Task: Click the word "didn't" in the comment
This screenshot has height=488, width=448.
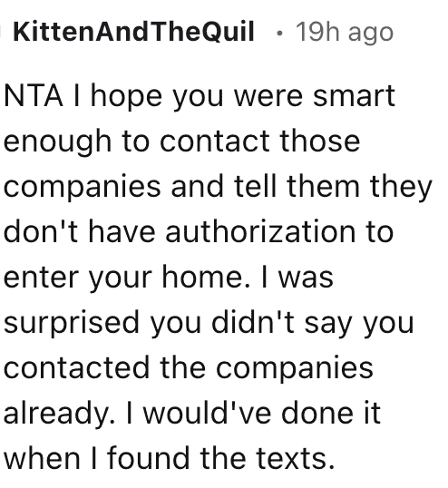Action: click(253, 322)
